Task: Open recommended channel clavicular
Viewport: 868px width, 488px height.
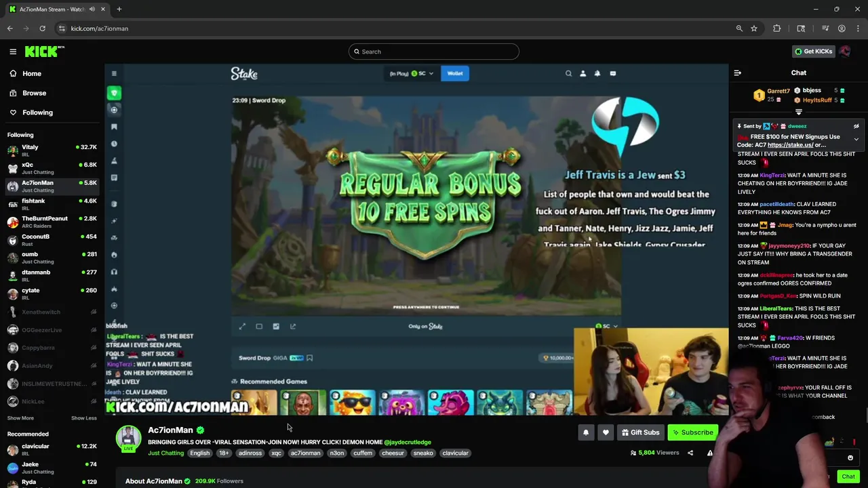Action: pyautogui.click(x=52, y=449)
